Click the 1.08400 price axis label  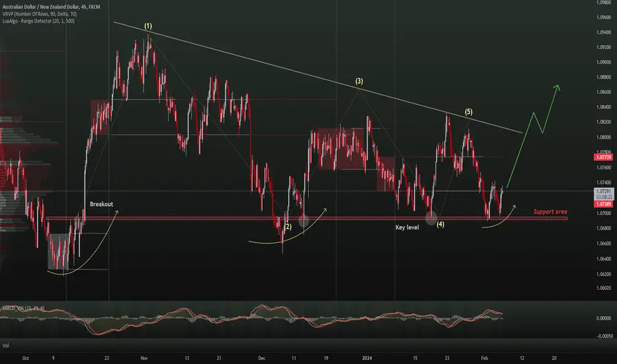tap(603, 107)
